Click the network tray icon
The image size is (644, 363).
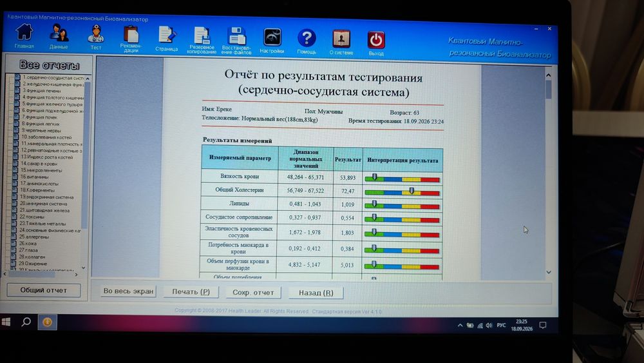pyautogui.click(x=480, y=326)
